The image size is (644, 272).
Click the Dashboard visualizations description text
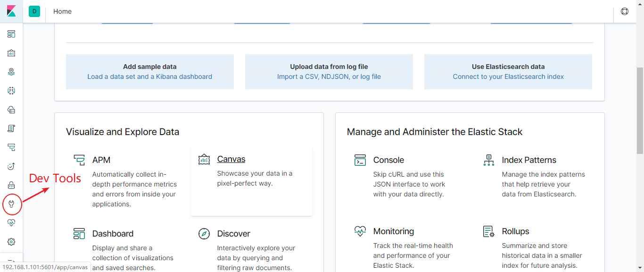(133, 258)
